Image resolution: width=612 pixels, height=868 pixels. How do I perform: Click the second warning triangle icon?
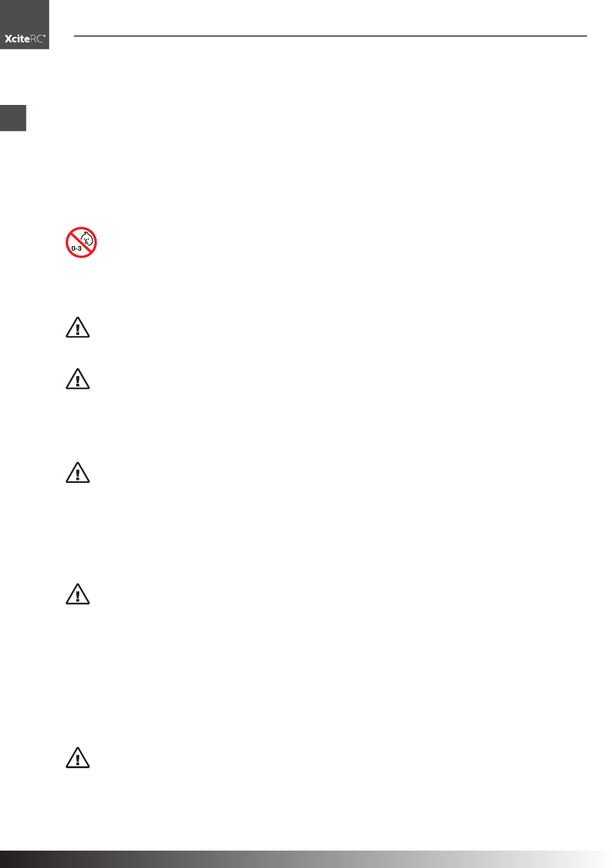78,379
